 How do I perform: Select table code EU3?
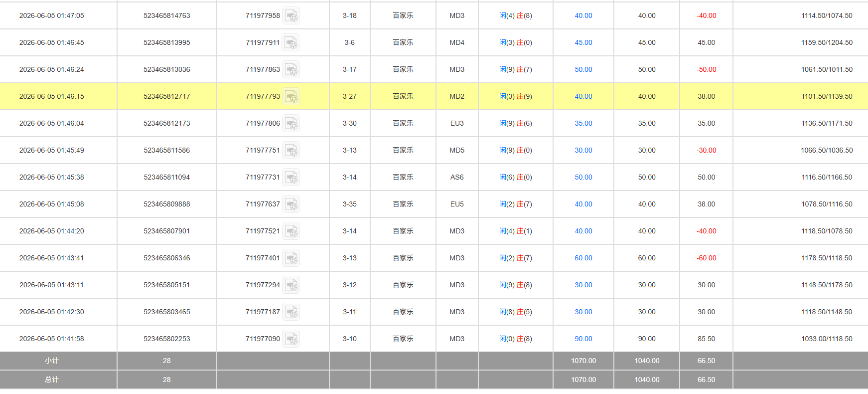click(457, 123)
